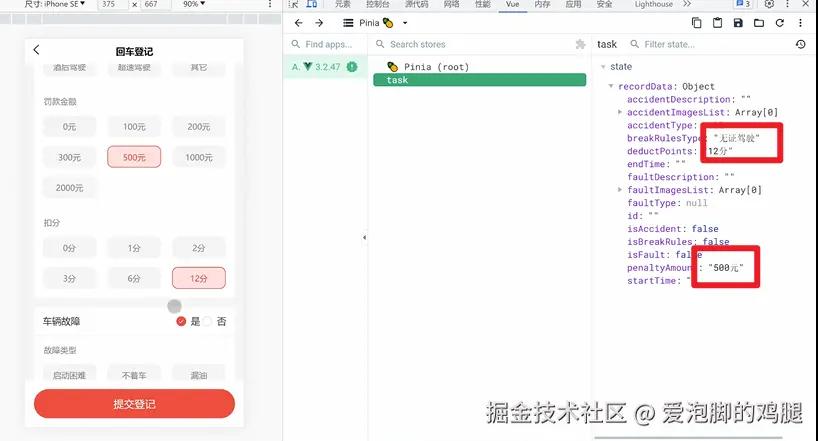Select the app entry 3.2.47
Image resolution: width=818 pixels, height=441 pixels.
click(x=324, y=67)
